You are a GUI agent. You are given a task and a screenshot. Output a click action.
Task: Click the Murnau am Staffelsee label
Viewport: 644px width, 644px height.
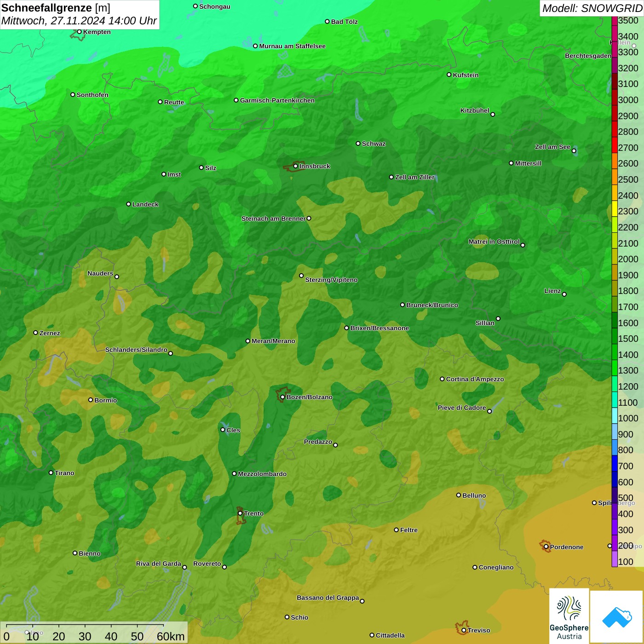292,46
